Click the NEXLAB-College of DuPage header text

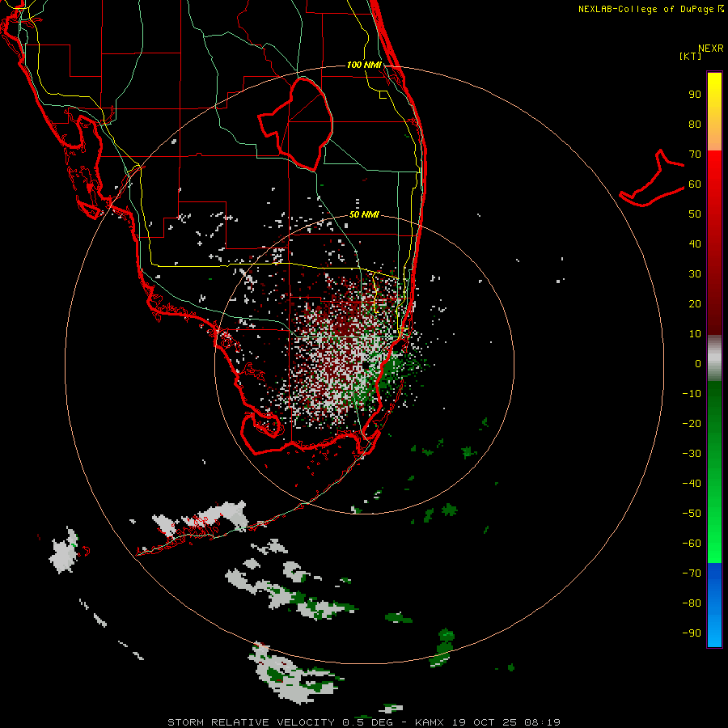pyautogui.click(x=650, y=9)
